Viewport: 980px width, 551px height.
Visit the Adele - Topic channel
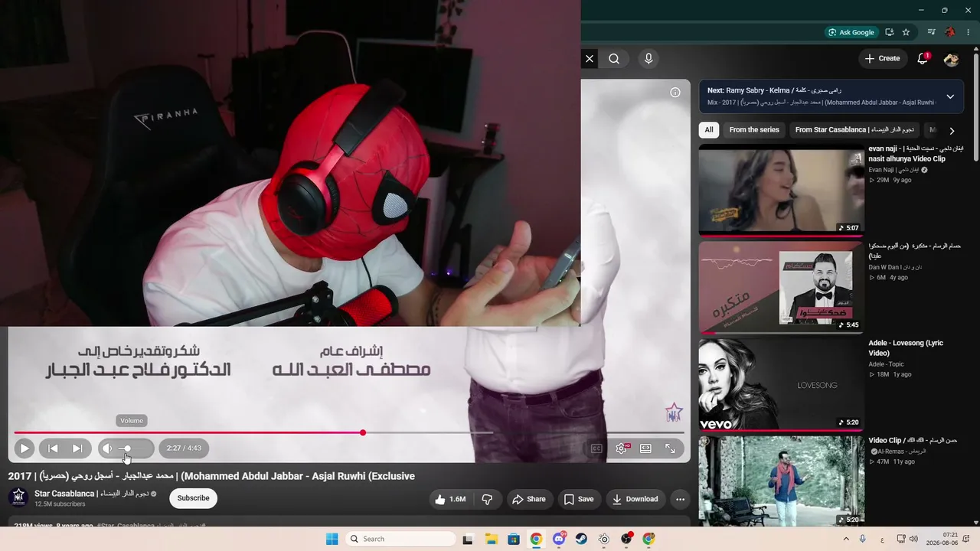click(887, 364)
